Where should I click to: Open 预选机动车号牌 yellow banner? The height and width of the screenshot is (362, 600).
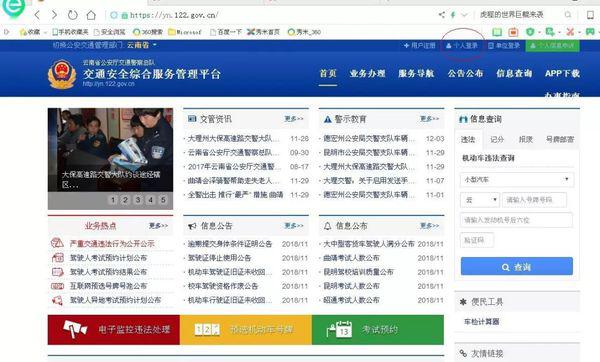[246, 329]
